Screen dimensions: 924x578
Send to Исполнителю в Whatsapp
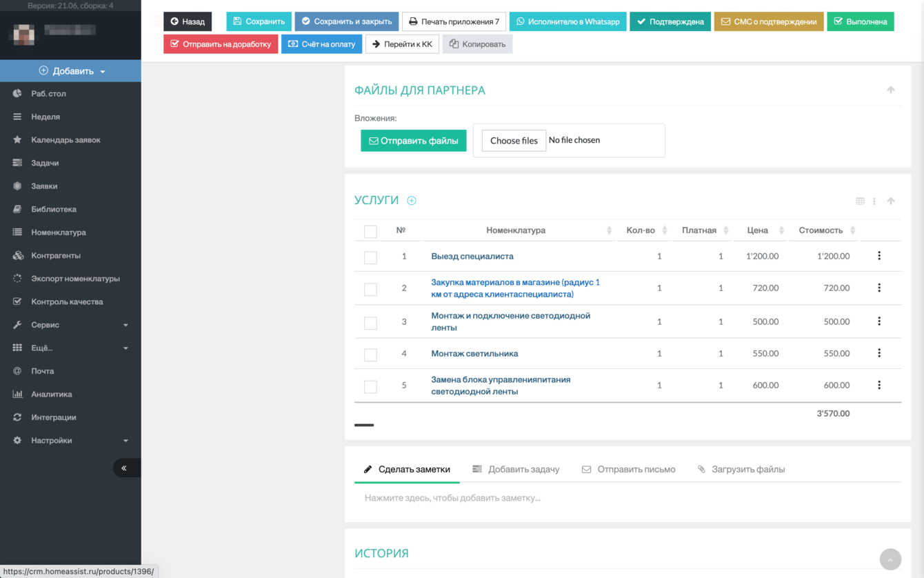(x=568, y=21)
